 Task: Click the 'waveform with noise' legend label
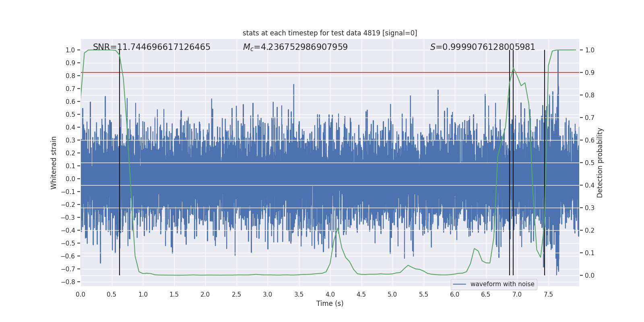(x=502, y=284)
